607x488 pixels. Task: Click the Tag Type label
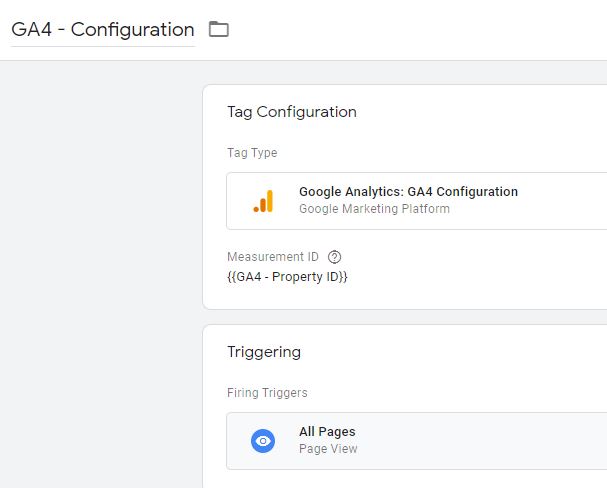(x=252, y=153)
